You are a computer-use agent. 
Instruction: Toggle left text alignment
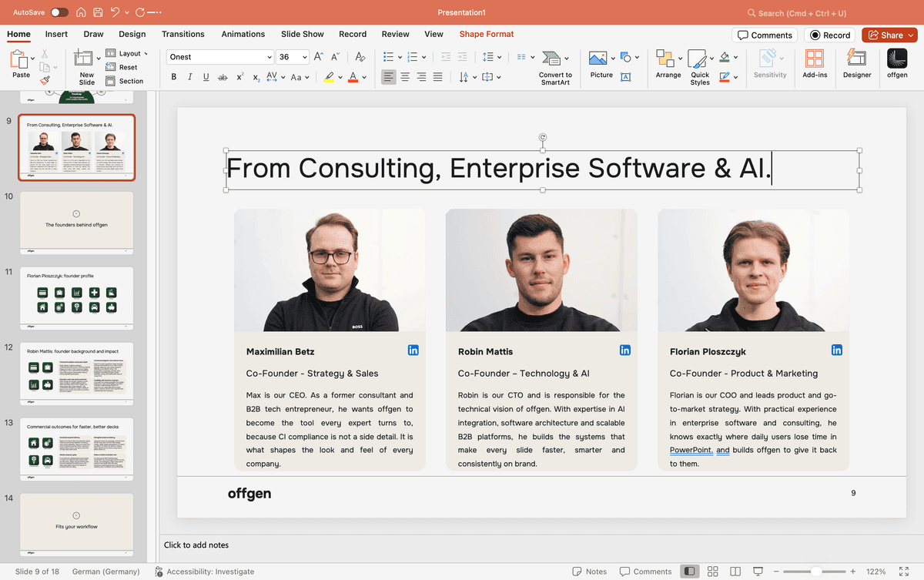click(x=389, y=77)
